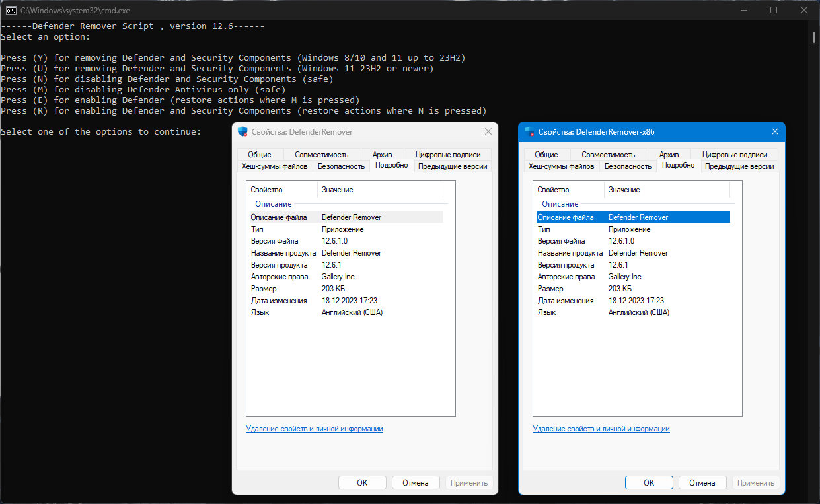Close the DefenderRemover-x86 properties dialog
This screenshot has width=820, height=504.
tap(775, 131)
